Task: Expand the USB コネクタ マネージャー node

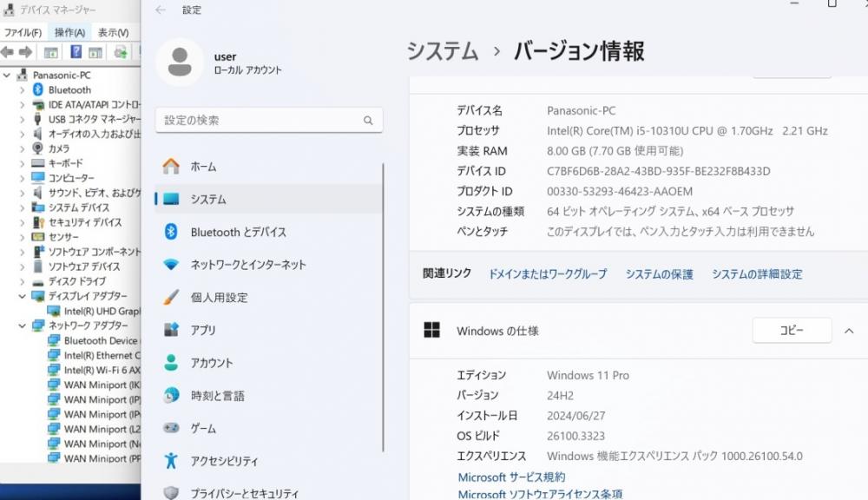Action: [23, 119]
